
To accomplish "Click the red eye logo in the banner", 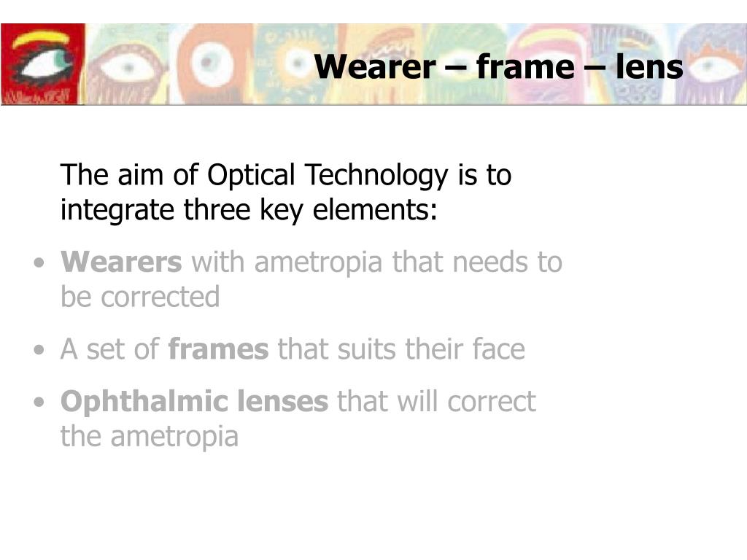I will [x=43, y=64].
